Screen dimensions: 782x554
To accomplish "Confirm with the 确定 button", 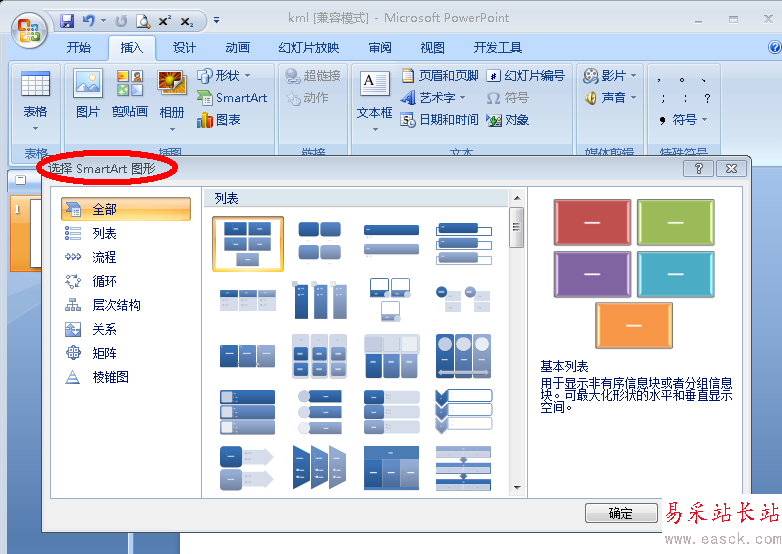I will tap(621, 513).
